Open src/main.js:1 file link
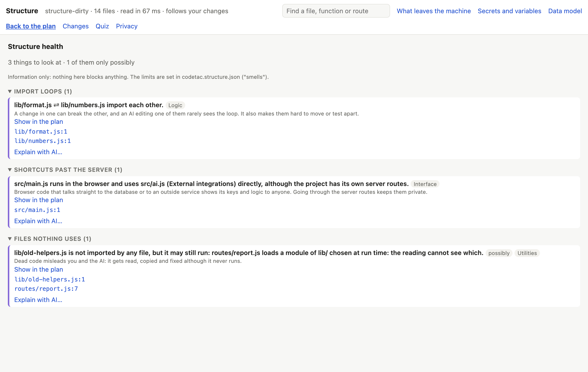 click(x=37, y=210)
